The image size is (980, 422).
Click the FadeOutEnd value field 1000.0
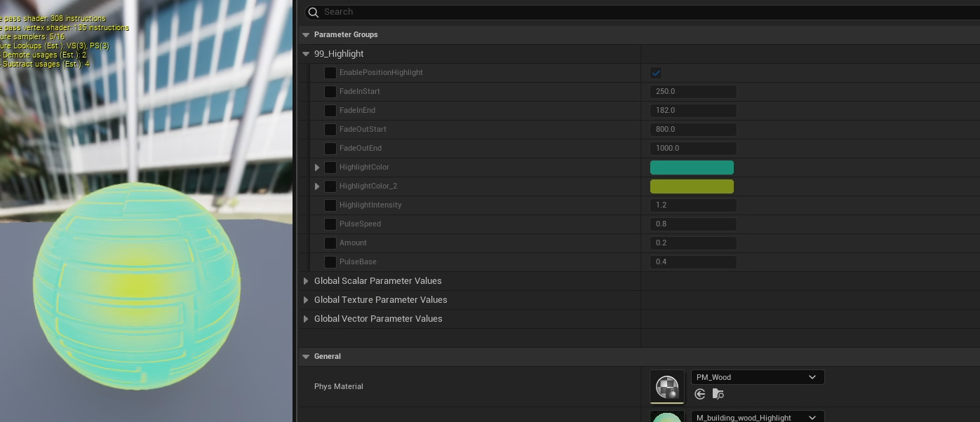(x=693, y=149)
